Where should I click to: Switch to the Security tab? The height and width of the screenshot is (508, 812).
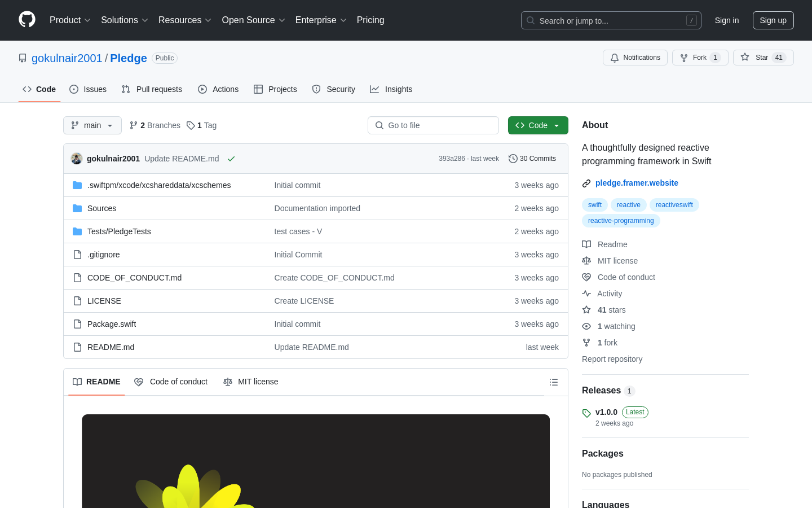click(334, 89)
